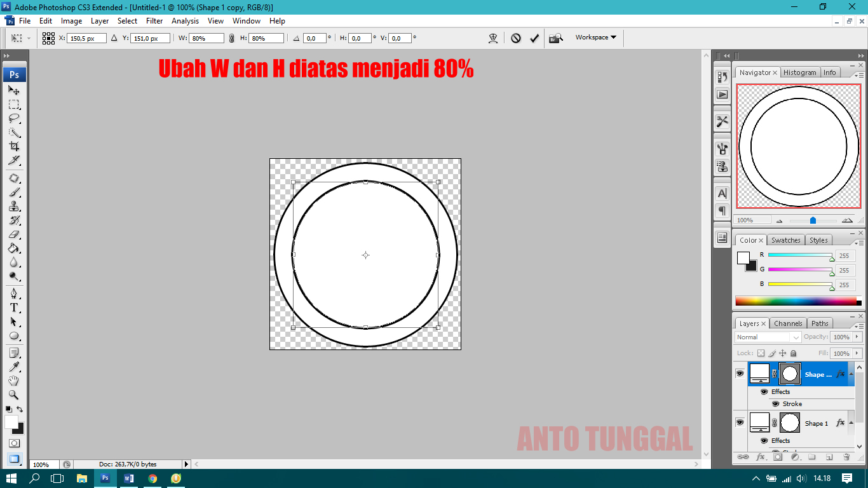Select the Hand tool
This screenshot has height=488, width=868.
pyautogui.click(x=14, y=381)
